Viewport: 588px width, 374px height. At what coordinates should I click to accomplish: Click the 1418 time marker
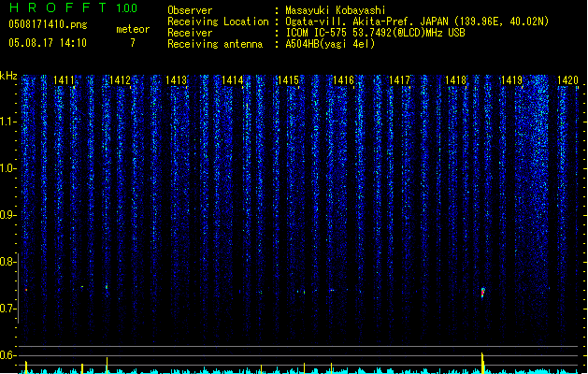pos(455,80)
